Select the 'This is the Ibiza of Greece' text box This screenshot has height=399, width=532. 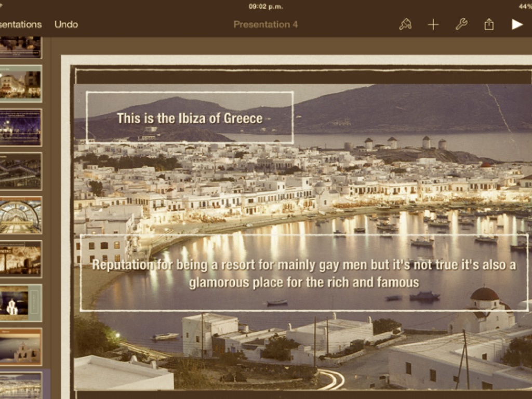coord(190,118)
